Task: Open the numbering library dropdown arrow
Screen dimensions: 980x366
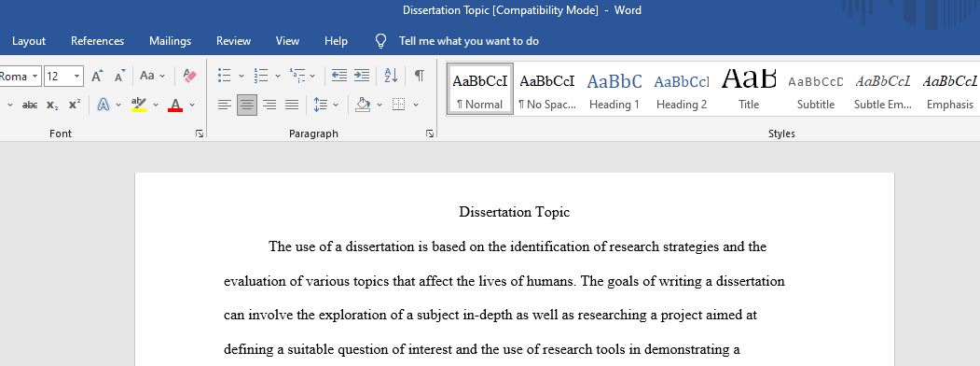Action: pyautogui.click(x=278, y=76)
